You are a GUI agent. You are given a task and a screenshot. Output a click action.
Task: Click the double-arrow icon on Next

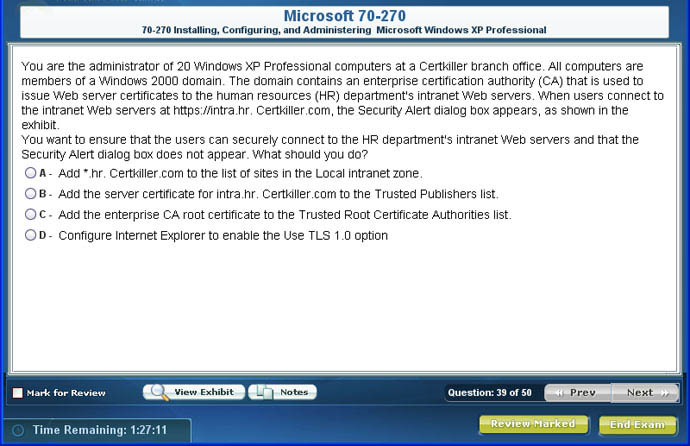pos(665,393)
